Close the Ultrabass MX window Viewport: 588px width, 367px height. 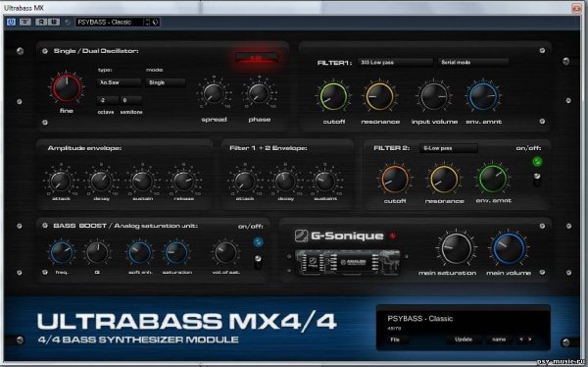(577, 8)
